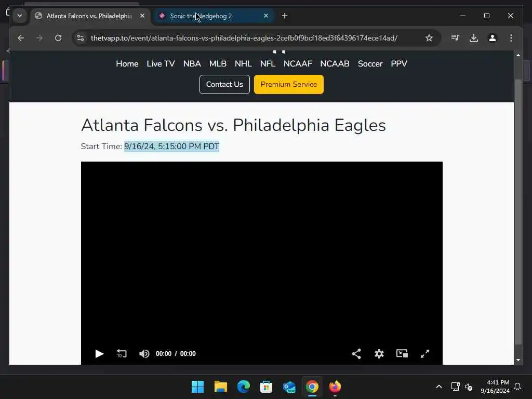
Task: Close the Sonic the Hedgehog 2 tab
Action: (x=266, y=16)
